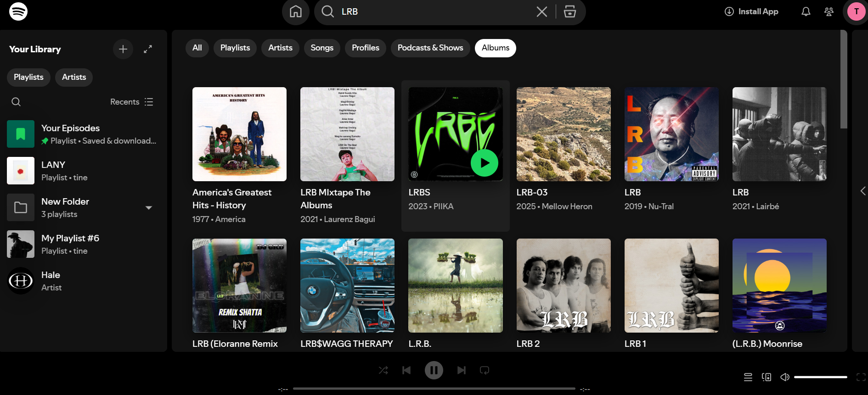Open the Spotify logo home link
Image resolution: width=868 pixels, height=395 pixels.
(x=18, y=11)
